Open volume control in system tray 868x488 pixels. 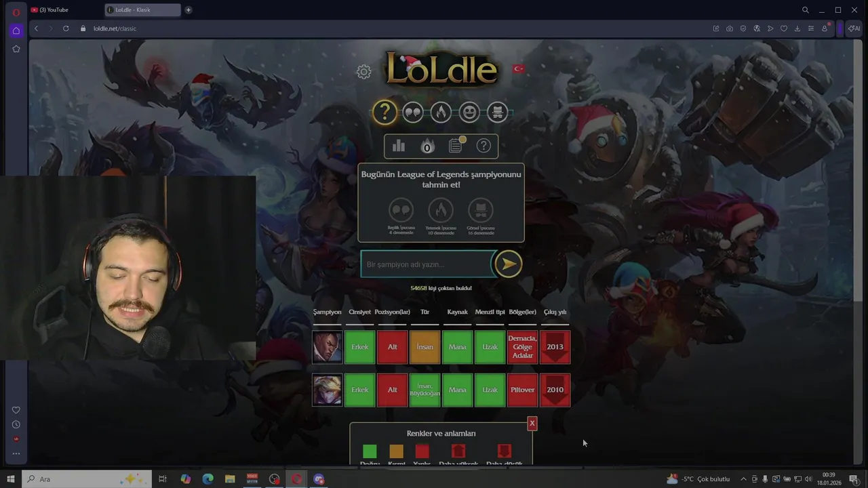[808, 479]
